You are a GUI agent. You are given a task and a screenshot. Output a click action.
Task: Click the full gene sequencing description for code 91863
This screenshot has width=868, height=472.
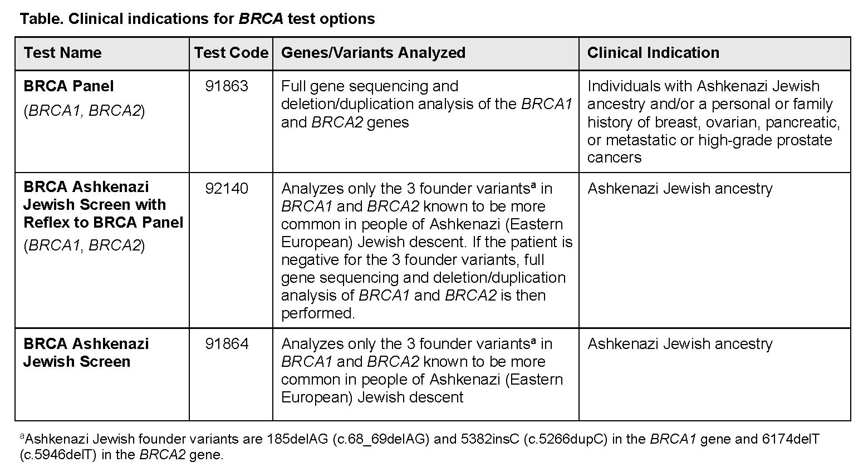pos(426,104)
